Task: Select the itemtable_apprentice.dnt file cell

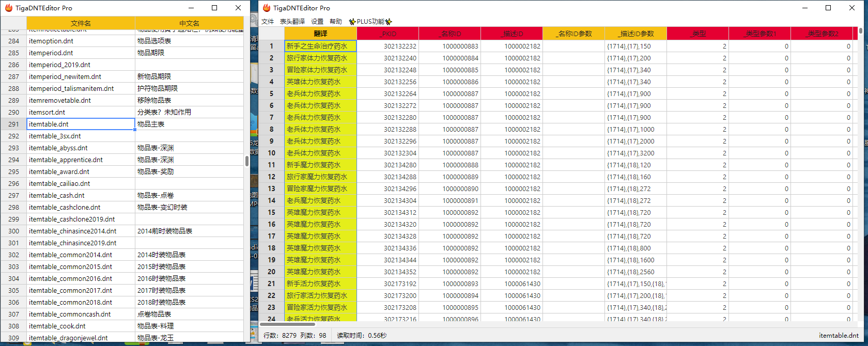Action: coord(81,160)
